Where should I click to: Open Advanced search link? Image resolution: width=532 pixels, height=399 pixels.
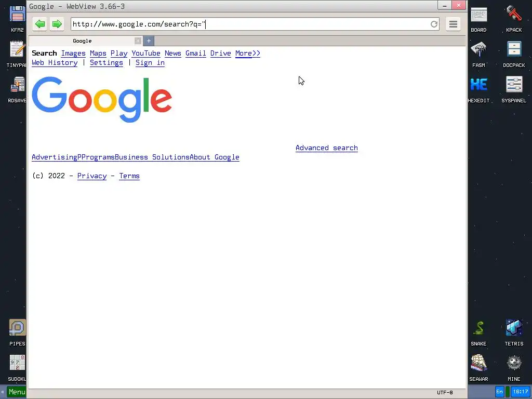tap(327, 148)
